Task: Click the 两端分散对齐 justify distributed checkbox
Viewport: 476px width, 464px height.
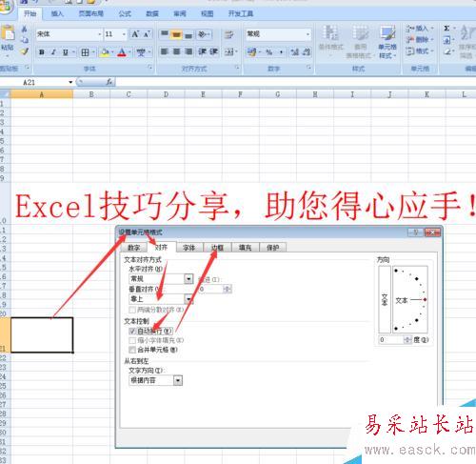Action: [132, 310]
